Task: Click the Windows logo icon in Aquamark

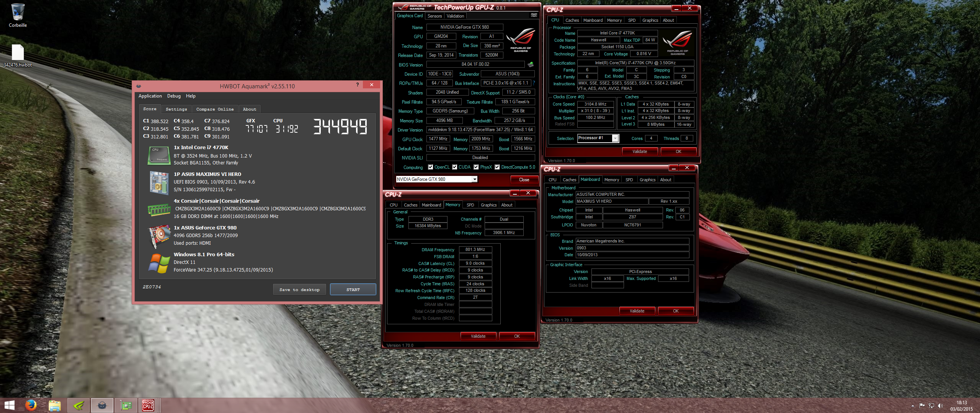Action: click(159, 263)
